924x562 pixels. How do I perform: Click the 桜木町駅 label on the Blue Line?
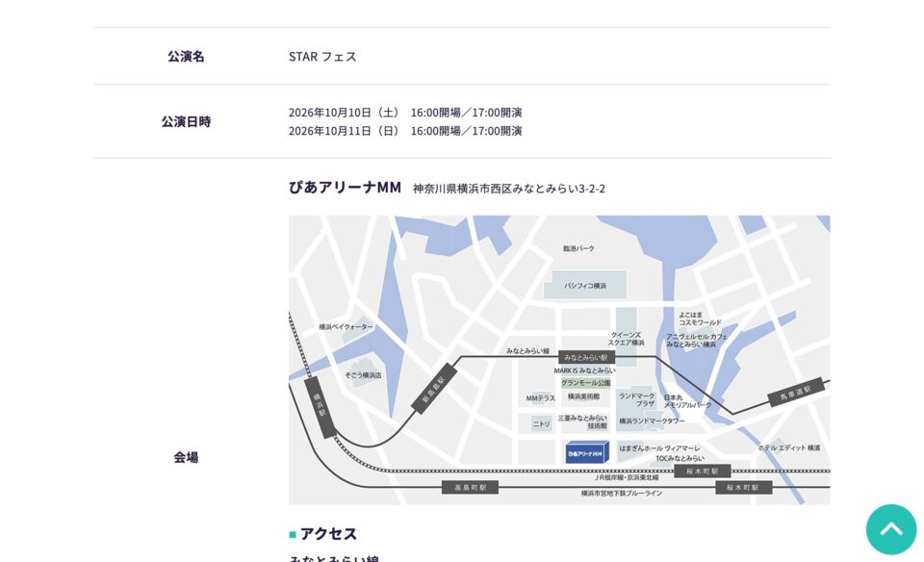point(743,488)
